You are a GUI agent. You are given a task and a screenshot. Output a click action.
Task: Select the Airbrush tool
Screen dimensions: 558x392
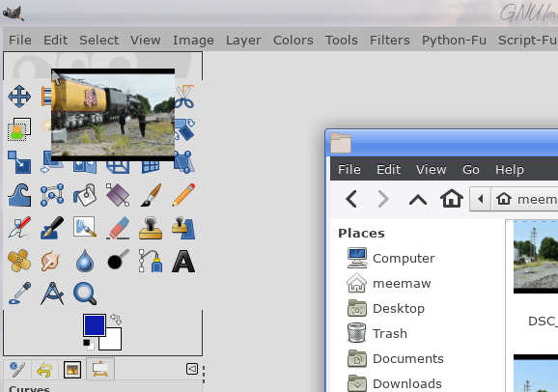(x=19, y=228)
